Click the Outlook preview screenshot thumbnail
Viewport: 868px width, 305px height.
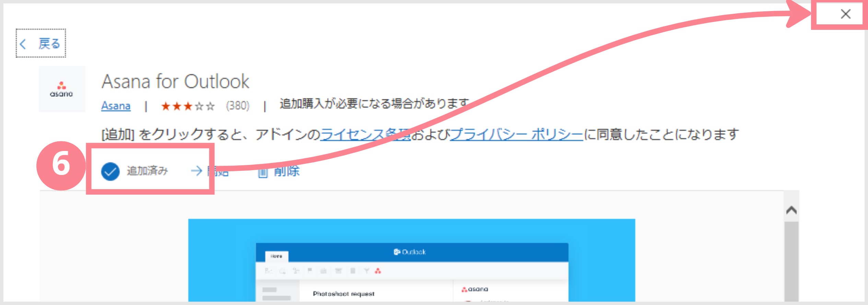coord(412,260)
